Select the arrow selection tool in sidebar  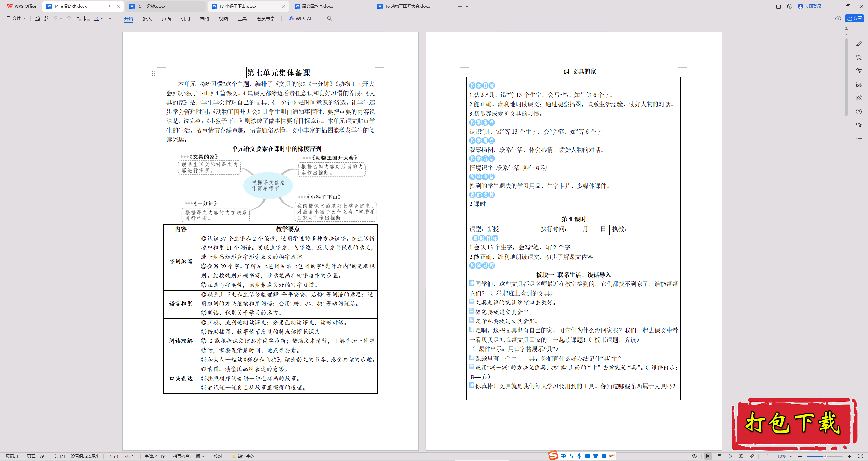[x=859, y=57]
